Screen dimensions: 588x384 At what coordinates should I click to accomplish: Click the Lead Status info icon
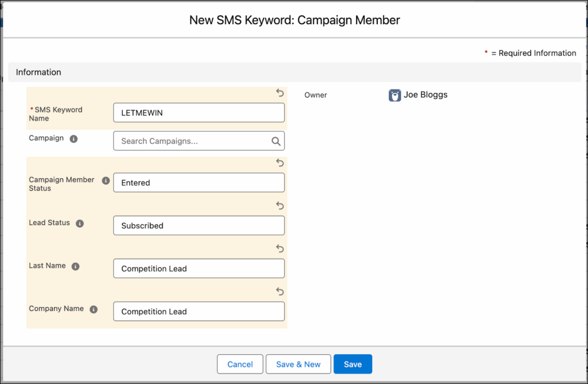click(x=80, y=223)
